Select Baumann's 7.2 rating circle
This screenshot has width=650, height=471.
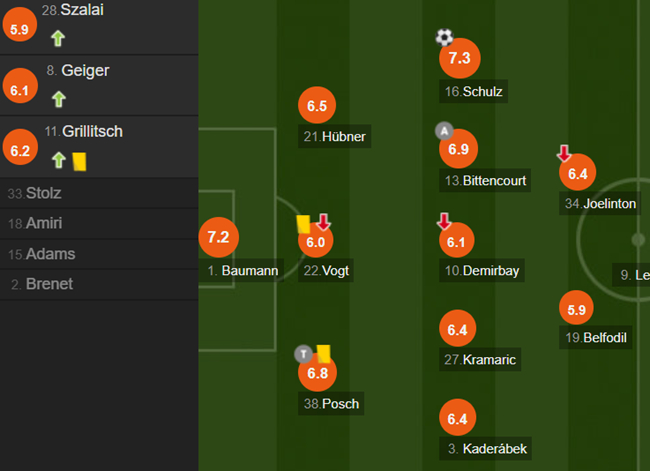coord(218,237)
